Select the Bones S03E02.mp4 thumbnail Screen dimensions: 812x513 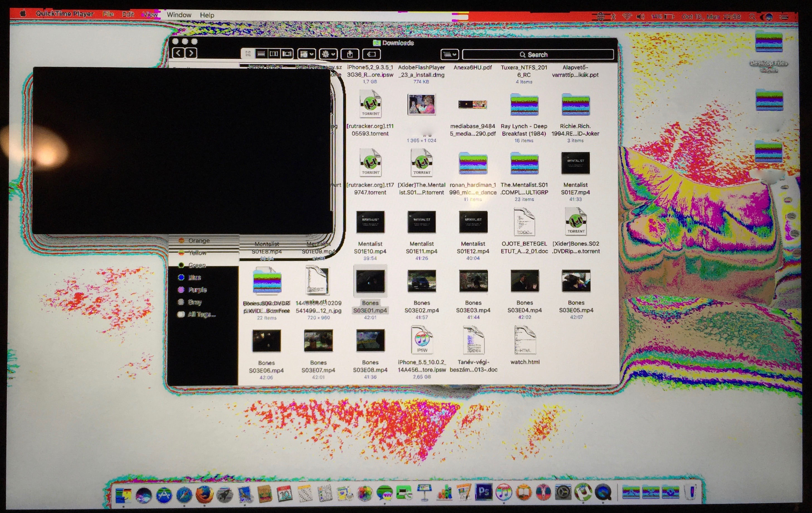point(422,281)
